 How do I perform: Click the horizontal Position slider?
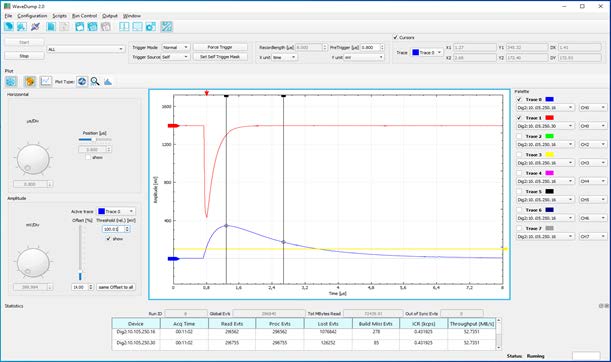[95, 140]
